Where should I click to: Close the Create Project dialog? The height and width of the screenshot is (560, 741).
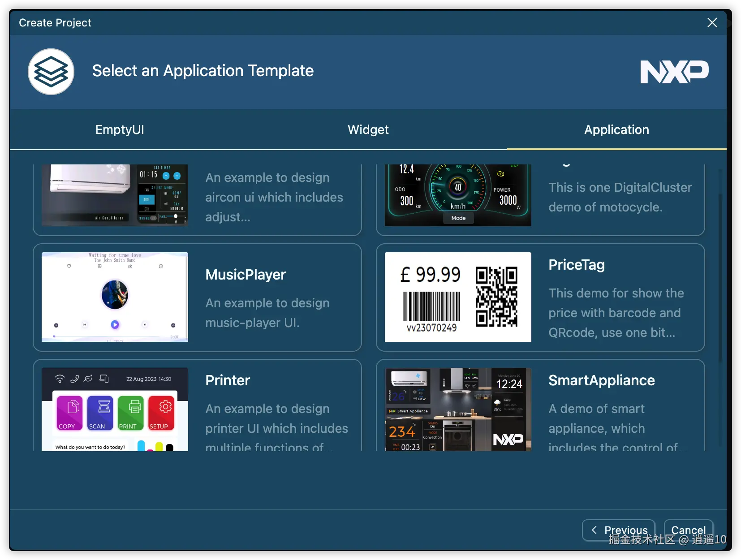712,22
